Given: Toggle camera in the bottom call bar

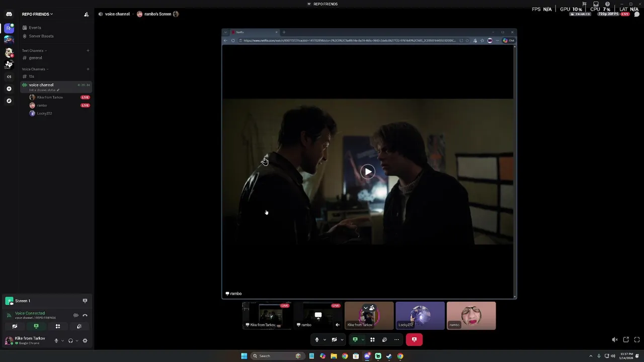Looking at the screenshot, I should pos(334,339).
